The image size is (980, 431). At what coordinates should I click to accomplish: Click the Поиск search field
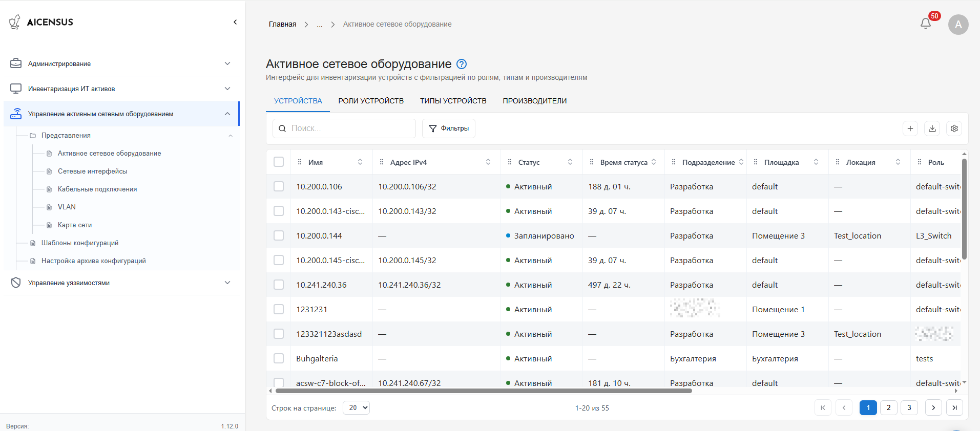point(344,128)
